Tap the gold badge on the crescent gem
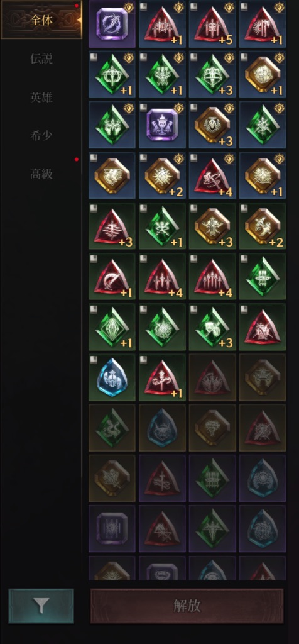 coord(129,7)
